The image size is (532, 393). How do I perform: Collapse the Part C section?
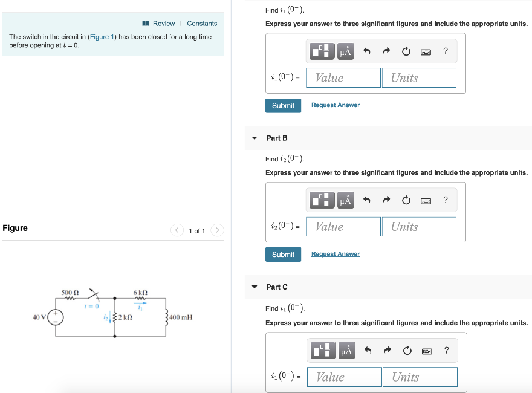pos(255,287)
